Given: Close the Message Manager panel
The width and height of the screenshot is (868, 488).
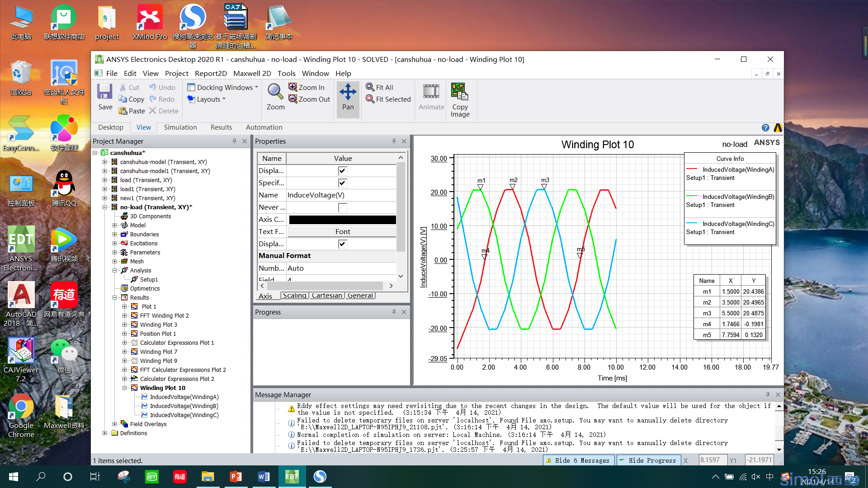Looking at the screenshot, I should (778, 394).
